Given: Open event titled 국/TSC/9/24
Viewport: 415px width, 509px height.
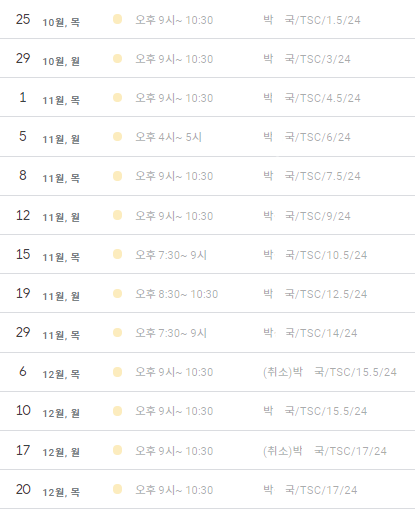Looking at the screenshot, I should (307, 216).
